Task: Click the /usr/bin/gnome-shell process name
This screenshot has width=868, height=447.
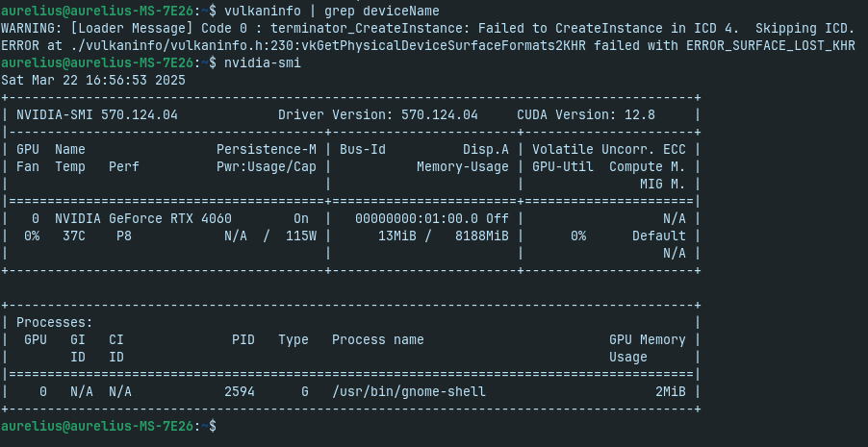Action: (409, 391)
